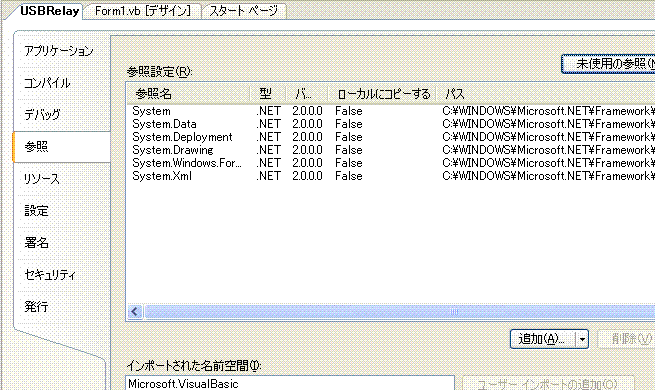Open the スタート ページ tab
Screen dimensions: 655x390
[x=244, y=11]
